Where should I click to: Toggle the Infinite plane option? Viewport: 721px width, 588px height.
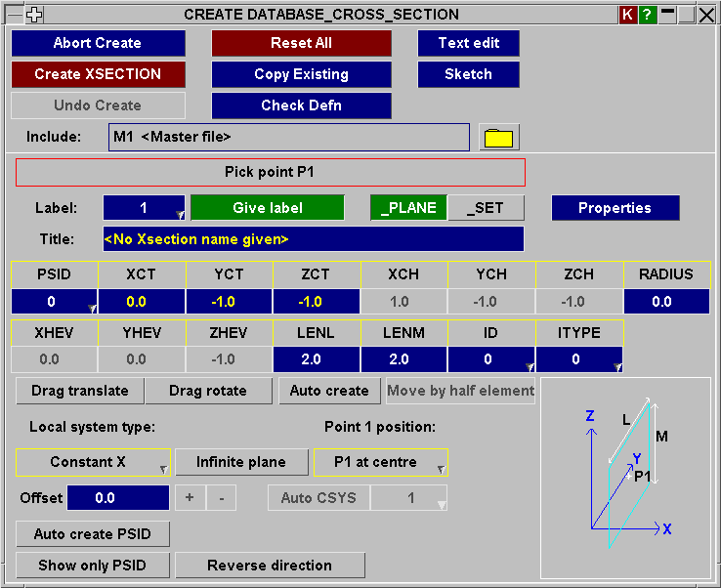pyautogui.click(x=240, y=462)
